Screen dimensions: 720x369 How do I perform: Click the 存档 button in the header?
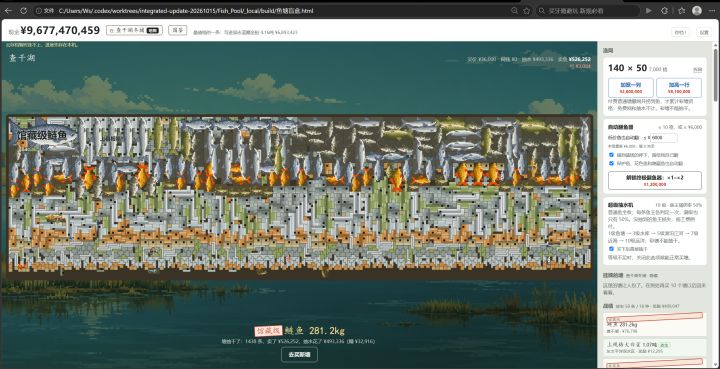click(x=680, y=32)
